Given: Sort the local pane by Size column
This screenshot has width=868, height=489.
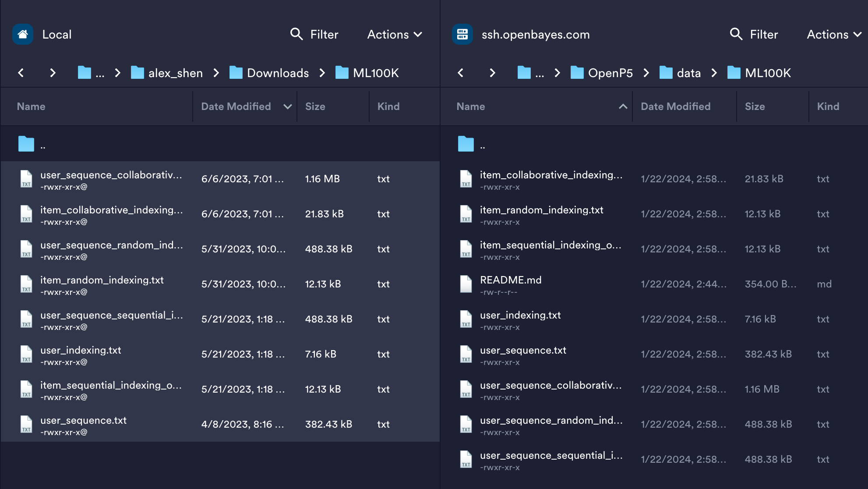Looking at the screenshot, I should click(x=315, y=106).
